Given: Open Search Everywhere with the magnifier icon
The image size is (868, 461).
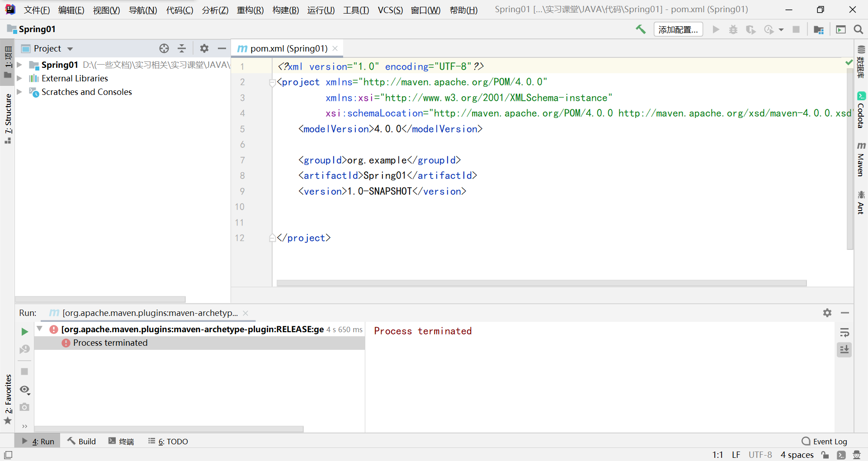Looking at the screenshot, I should pyautogui.click(x=858, y=29).
